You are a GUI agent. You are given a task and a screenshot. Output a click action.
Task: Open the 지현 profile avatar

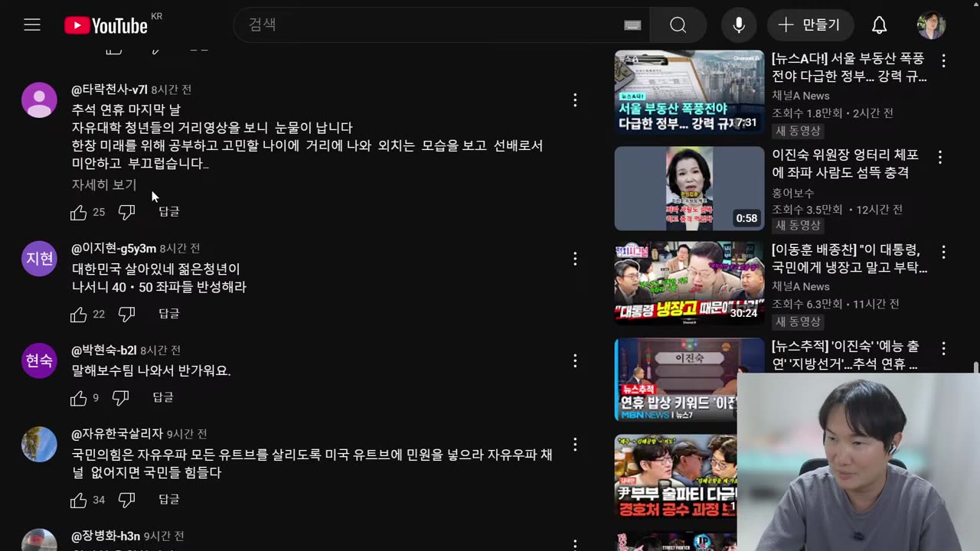pos(39,259)
